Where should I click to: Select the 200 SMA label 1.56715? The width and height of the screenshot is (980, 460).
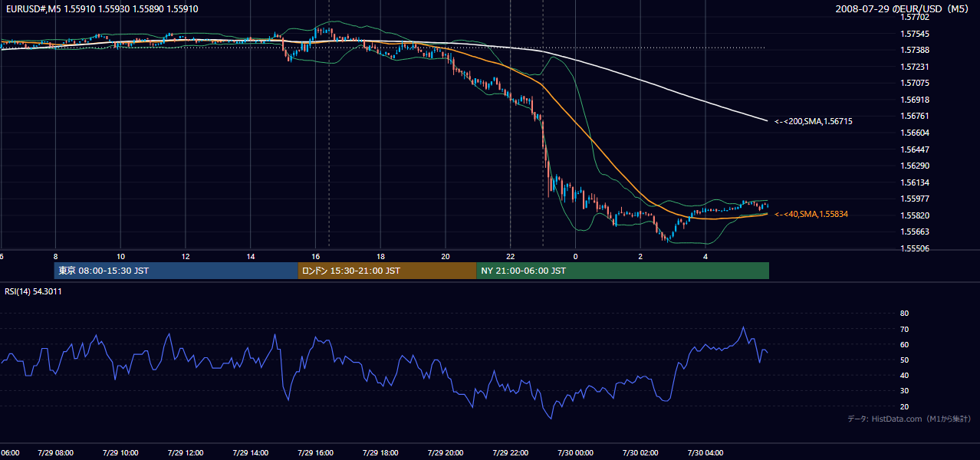(x=813, y=121)
